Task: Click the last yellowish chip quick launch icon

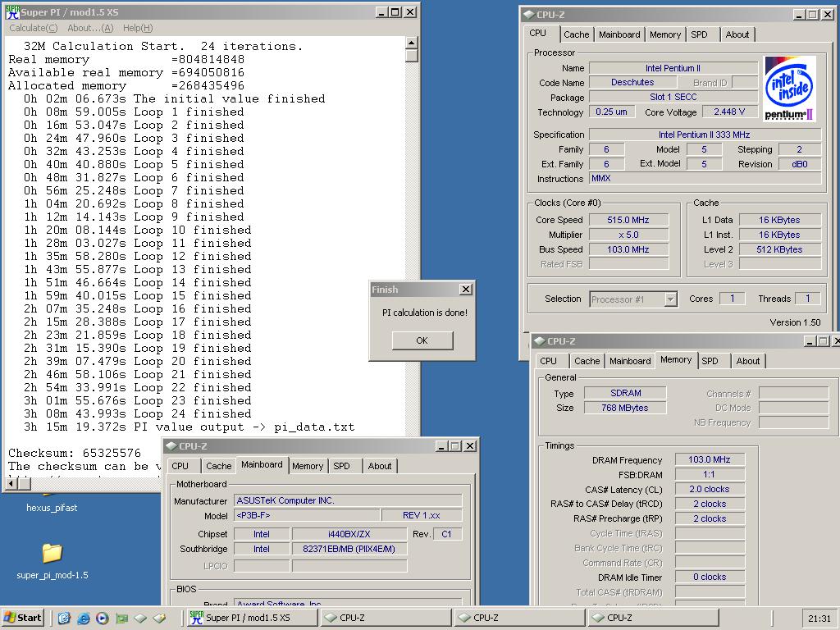Action: [159, 619]
